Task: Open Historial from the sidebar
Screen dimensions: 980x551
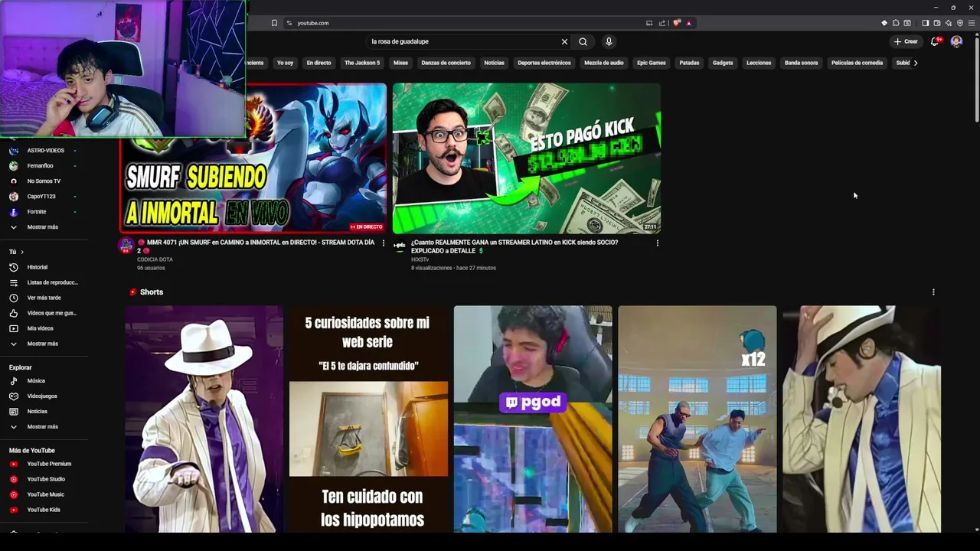Action: pyautogui.click(x=44, y=267)
